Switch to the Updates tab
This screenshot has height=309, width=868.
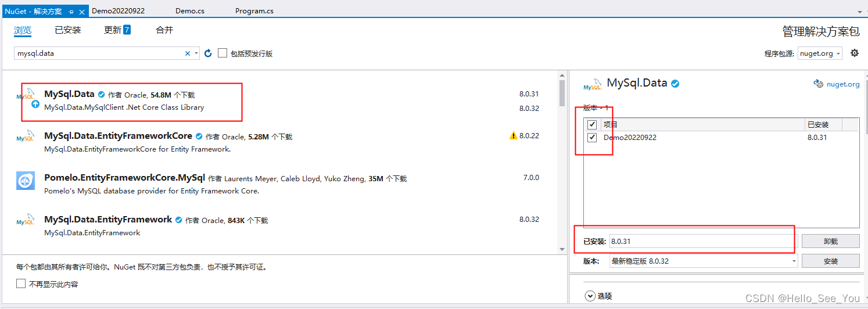click(113, 30)
